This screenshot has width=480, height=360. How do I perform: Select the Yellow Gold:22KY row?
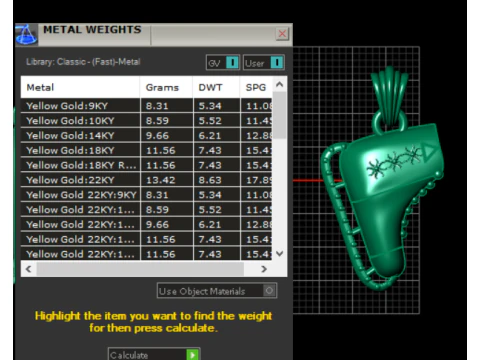click(146, 180)
